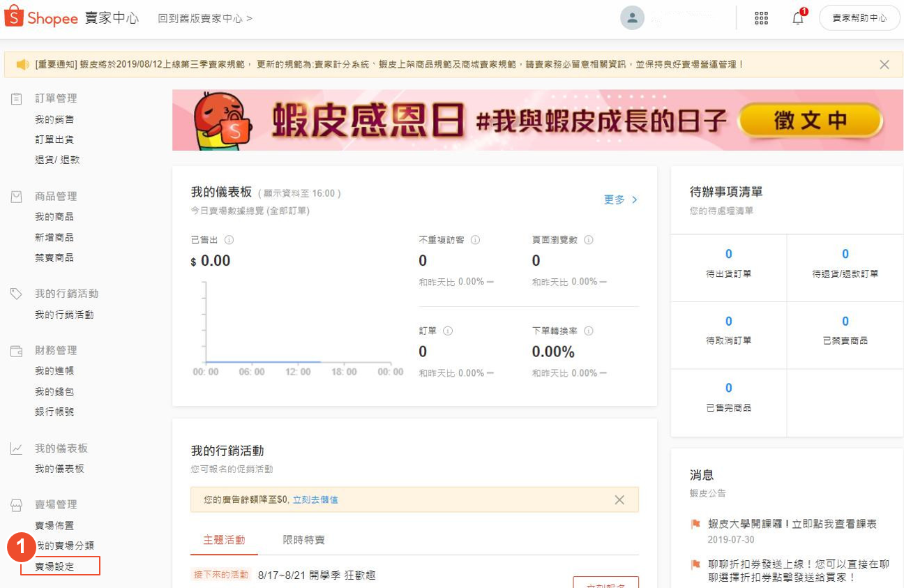Go to 我的銷售 in sidebar
This screenshot has width=904, height=588.
(x=54, y=120)
